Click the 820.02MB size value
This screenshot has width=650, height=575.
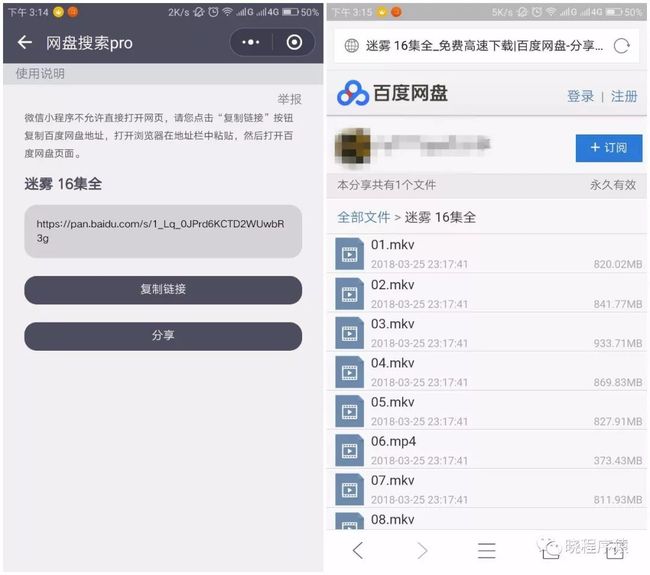(x=618, y=264)
